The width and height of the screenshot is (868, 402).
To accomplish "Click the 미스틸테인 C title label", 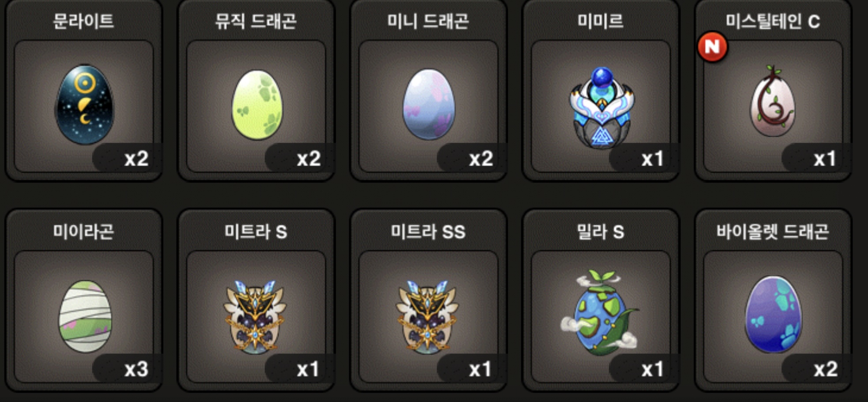I will (x=773, y=21).
